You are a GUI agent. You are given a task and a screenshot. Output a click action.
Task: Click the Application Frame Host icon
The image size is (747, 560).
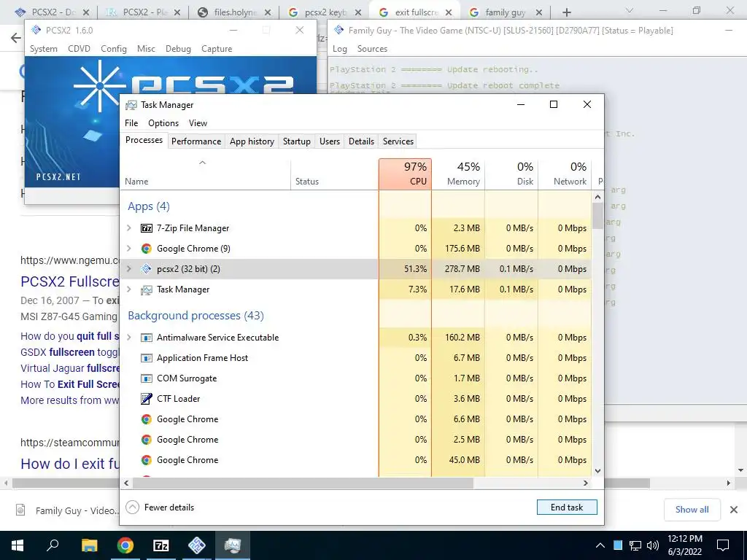(x=146, y=358)
